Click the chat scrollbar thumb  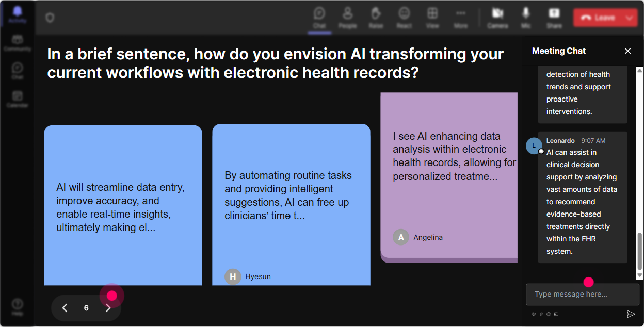[x=640, y=252]
